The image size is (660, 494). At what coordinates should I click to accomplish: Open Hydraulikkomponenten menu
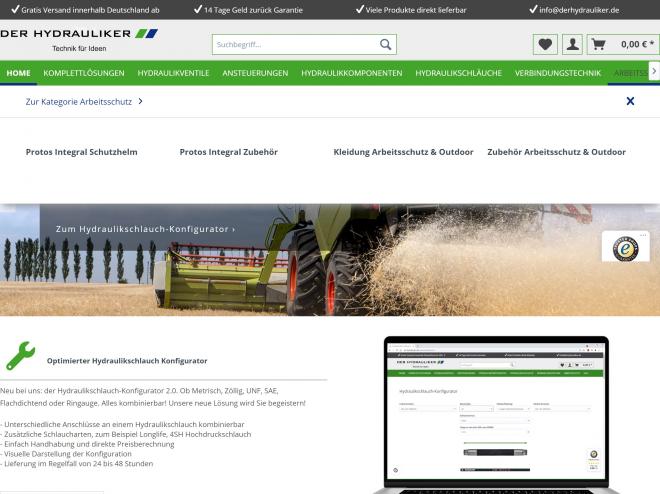351,73
